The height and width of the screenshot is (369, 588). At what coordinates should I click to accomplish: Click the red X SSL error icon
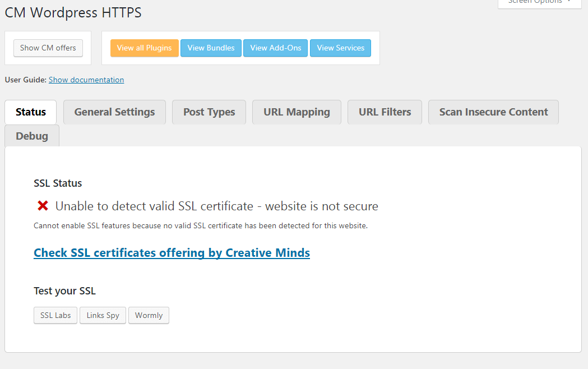click(43, 206)
